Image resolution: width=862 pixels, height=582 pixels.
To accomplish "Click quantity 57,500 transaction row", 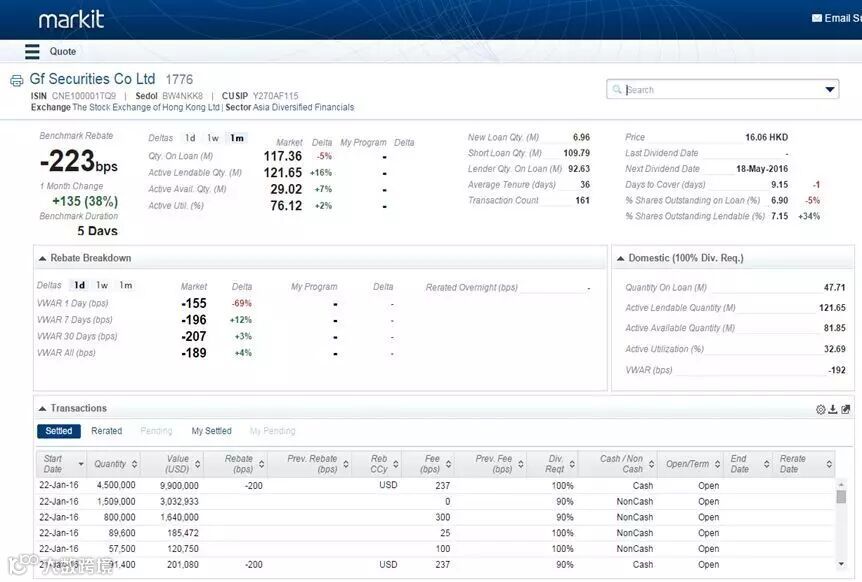I will tap(122, 548).
